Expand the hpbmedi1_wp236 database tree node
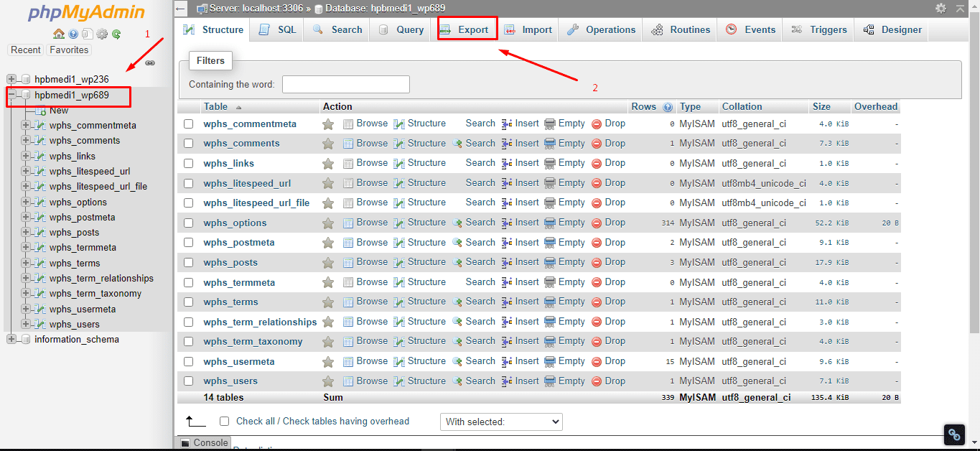This screenshot has height=451, width=980. (x=11, y=79)
